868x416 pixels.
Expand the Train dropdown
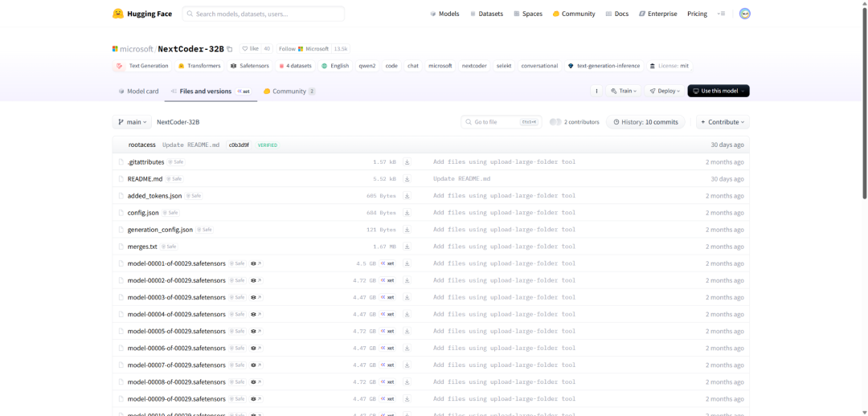click(x=624, y=91)
